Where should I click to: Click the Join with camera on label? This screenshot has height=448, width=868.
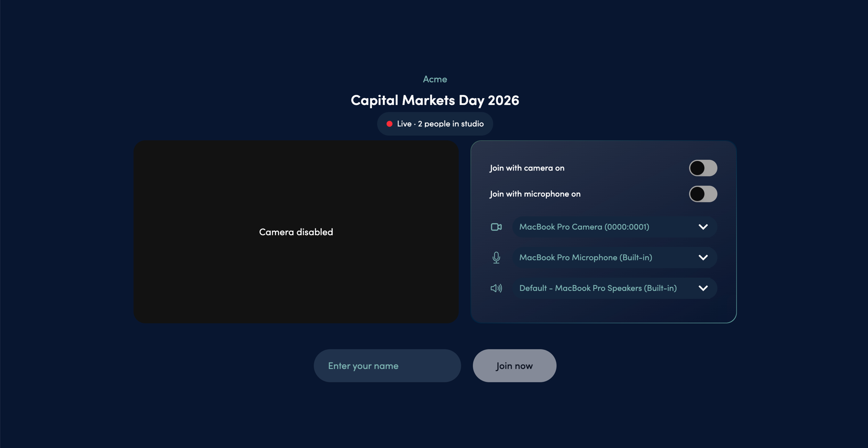pyautogui.click(x=527, y=168)
